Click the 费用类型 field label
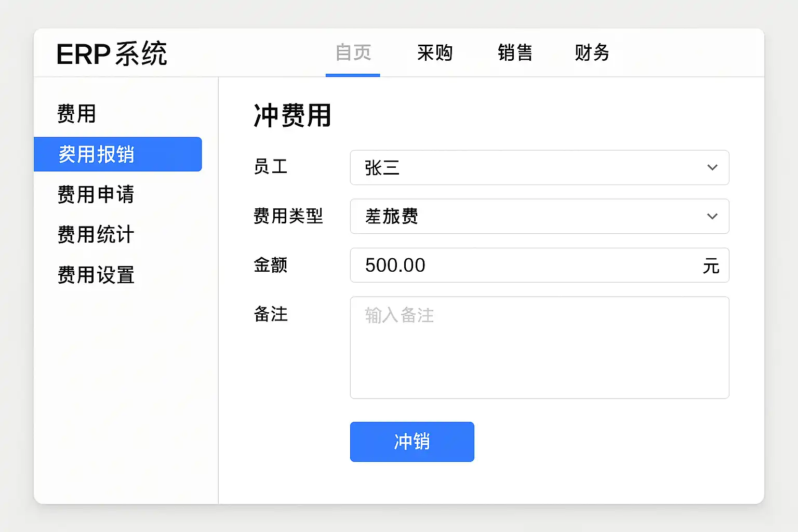Screen dimensions: 798x532 tap(288, 216)
